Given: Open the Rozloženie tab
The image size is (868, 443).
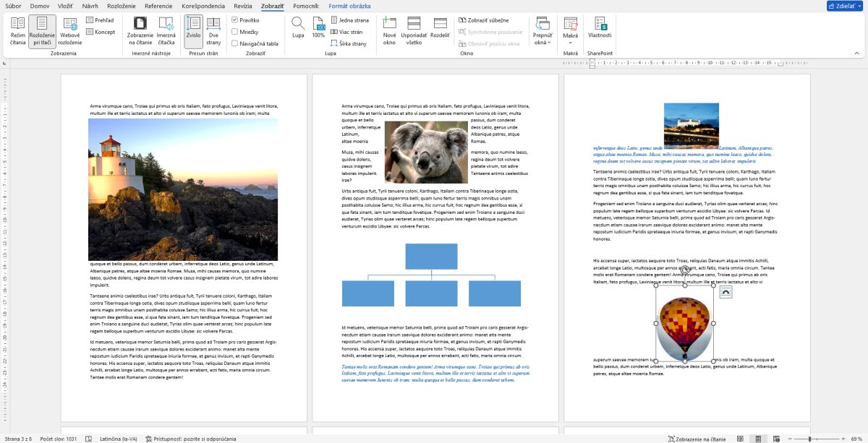Looking at the screenshot, I should pyautogui.click(x=123, y=6).
